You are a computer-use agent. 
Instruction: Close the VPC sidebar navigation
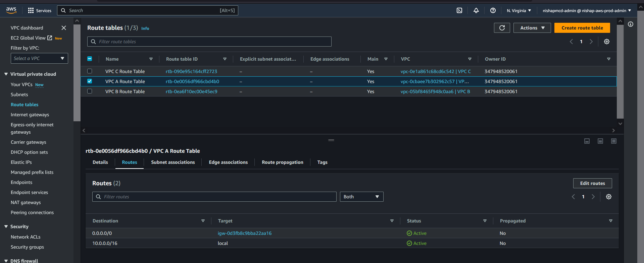click(x=64, y=28)
